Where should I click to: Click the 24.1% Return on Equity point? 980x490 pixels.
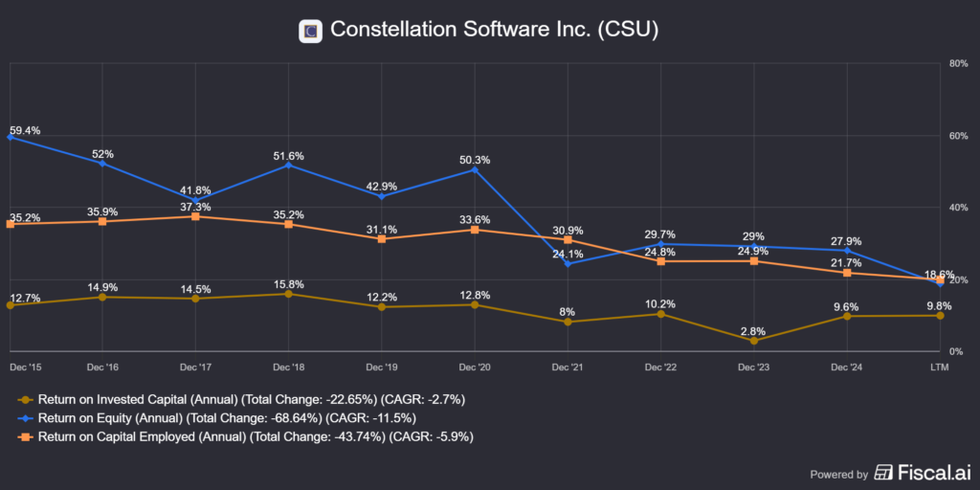[x=568, y=264]
